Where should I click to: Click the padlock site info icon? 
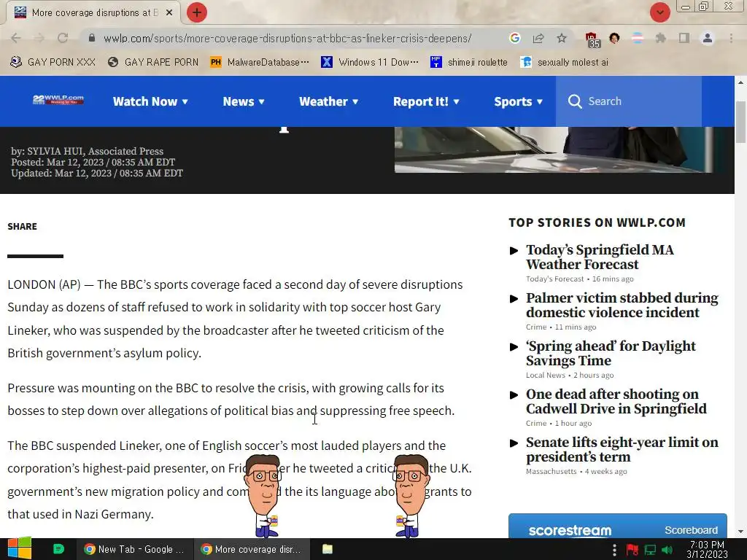click(92, 38)
